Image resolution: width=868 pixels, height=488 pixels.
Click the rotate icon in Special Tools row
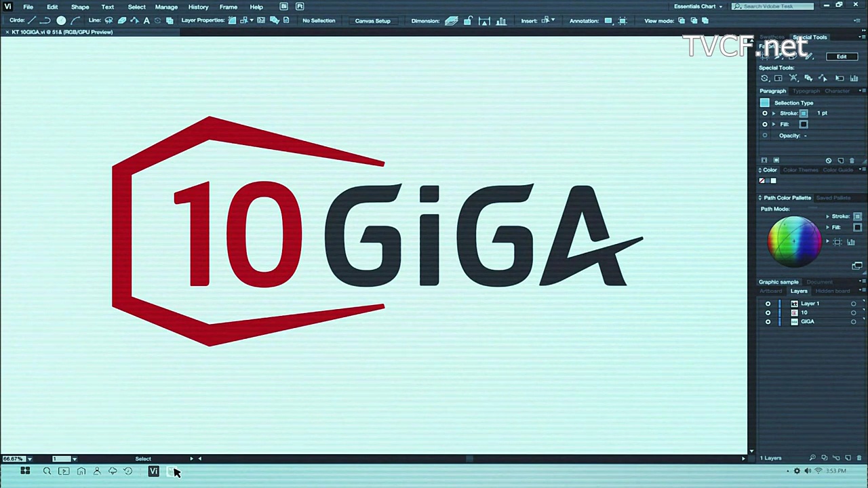pos(765,78)
